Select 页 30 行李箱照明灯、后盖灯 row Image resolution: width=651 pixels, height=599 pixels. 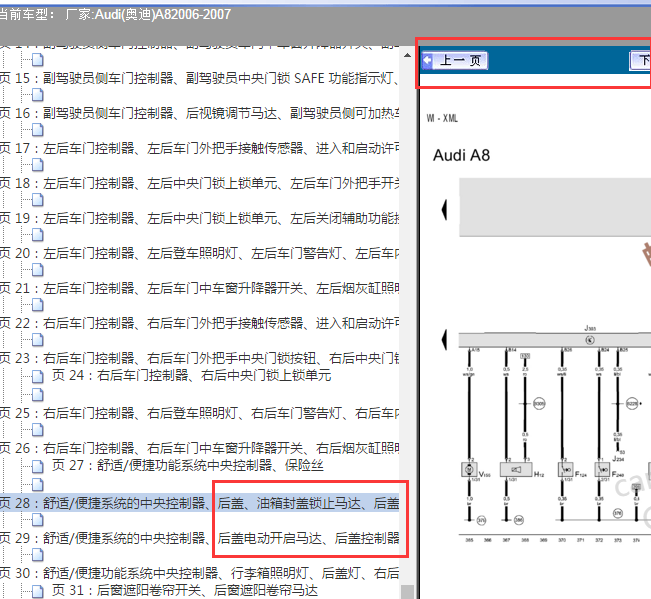[199, 574]
